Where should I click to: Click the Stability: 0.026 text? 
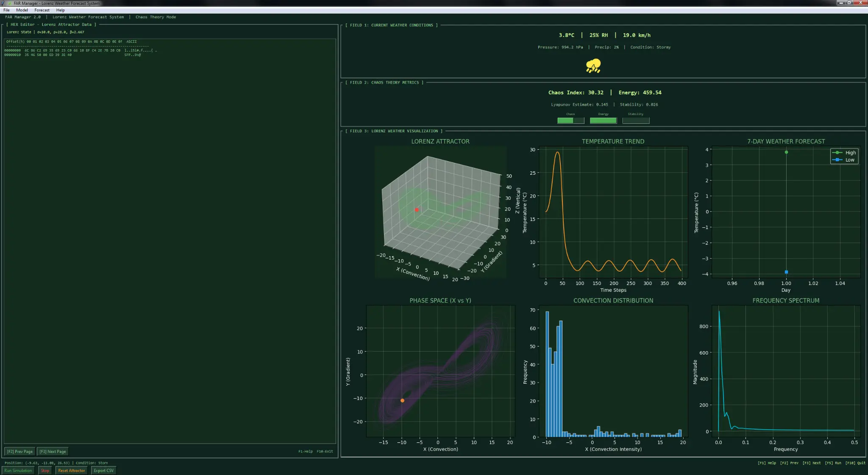(x=639, y=104)
